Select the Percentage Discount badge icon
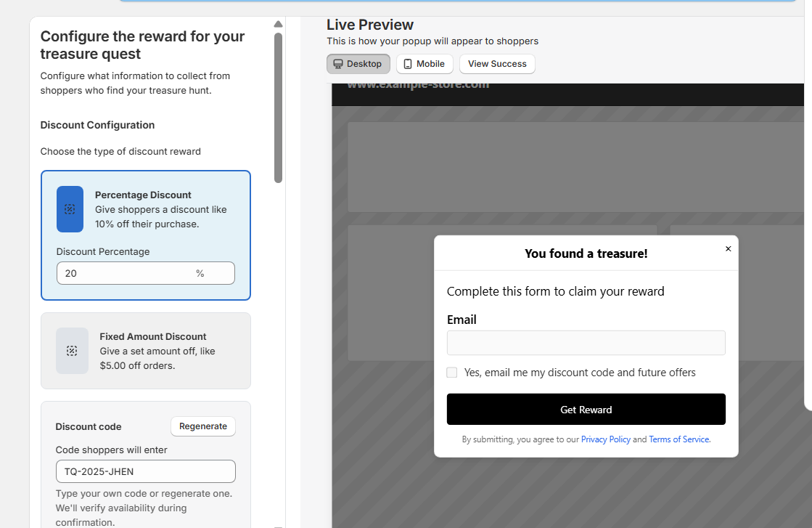This screenshot has width=812, height=528. 70,209
